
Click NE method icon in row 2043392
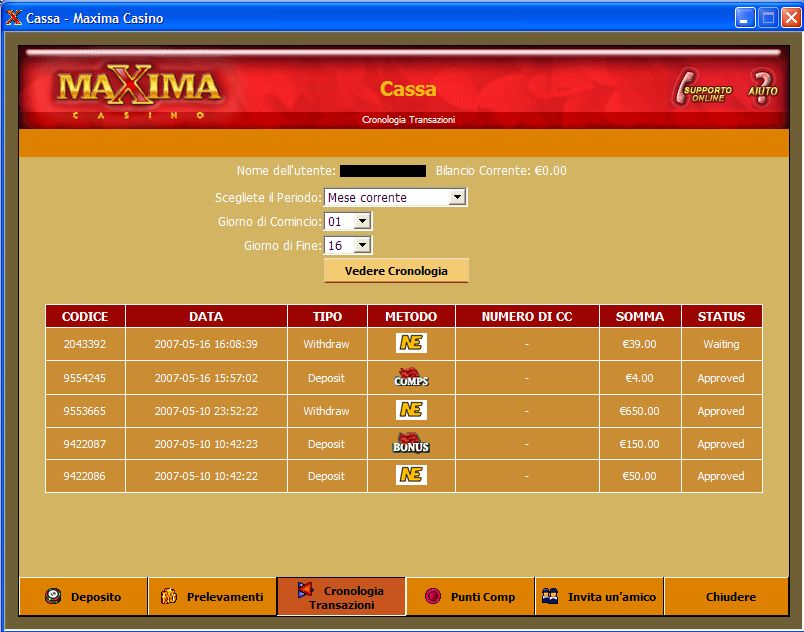pos(411,343)
